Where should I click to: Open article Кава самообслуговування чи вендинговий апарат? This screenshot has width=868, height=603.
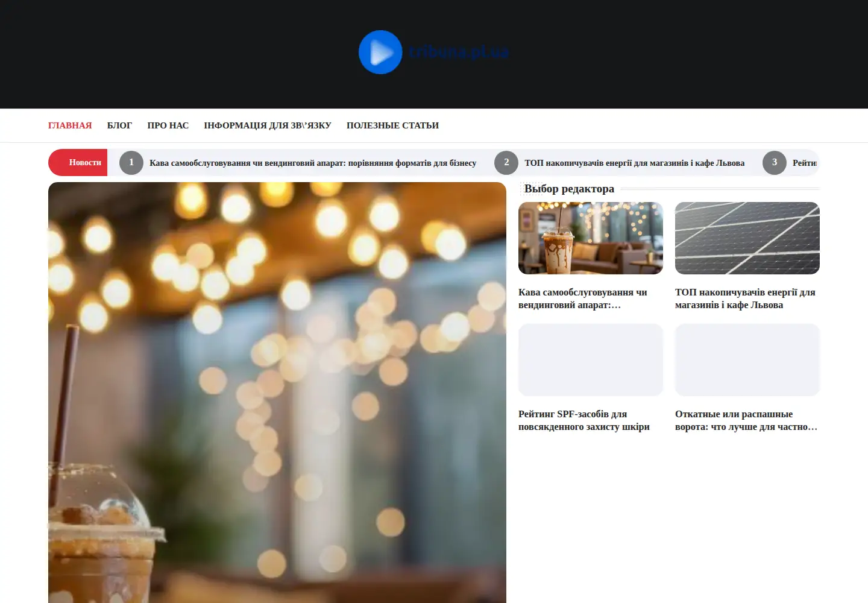point(583,298)
